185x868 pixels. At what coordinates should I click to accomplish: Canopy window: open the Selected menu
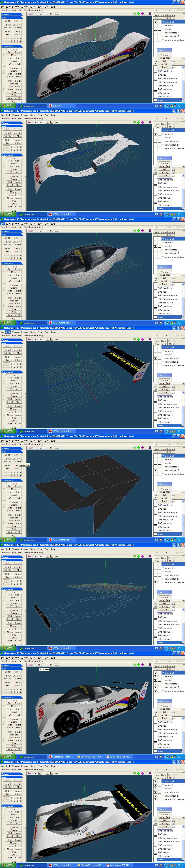(x=25, y=223)
